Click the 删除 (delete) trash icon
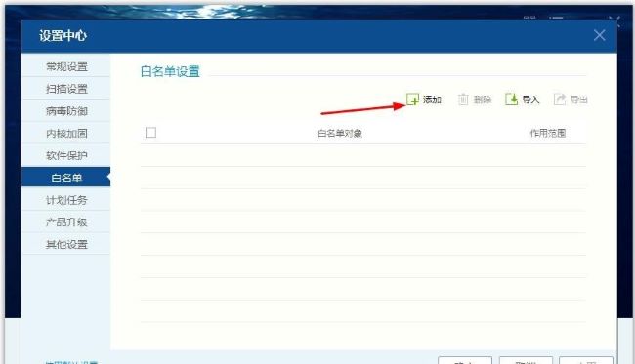 463,100
